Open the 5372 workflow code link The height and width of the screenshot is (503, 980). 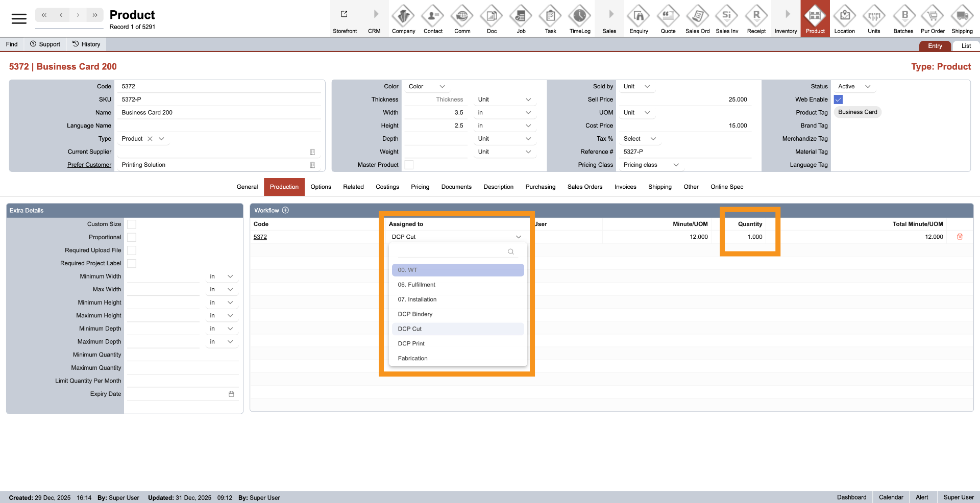click(x=260, y=237)
